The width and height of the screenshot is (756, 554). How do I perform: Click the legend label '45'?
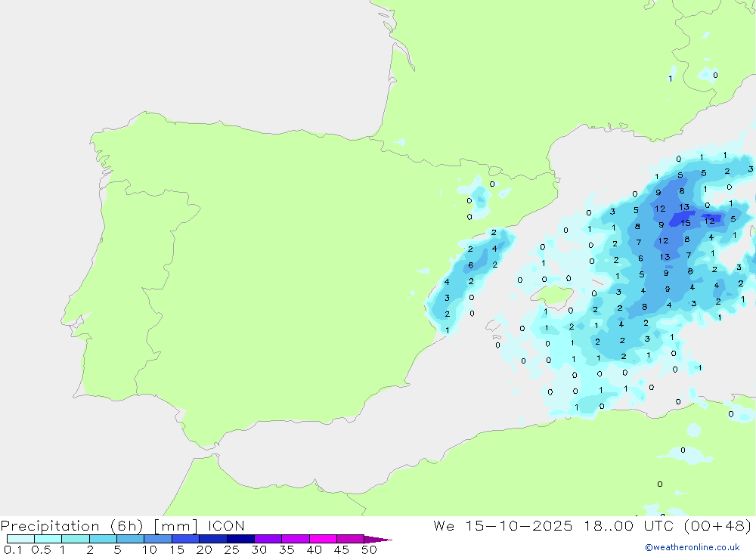click(x=342, y=549)
